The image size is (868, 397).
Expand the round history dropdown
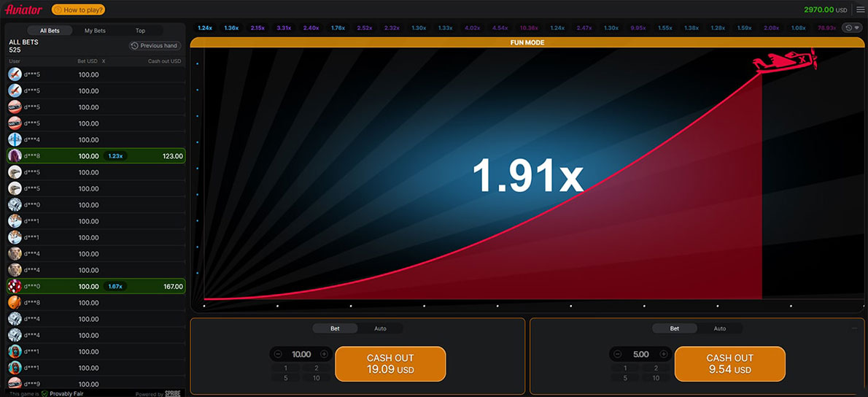pyautogui.click(x=851, y=28)
